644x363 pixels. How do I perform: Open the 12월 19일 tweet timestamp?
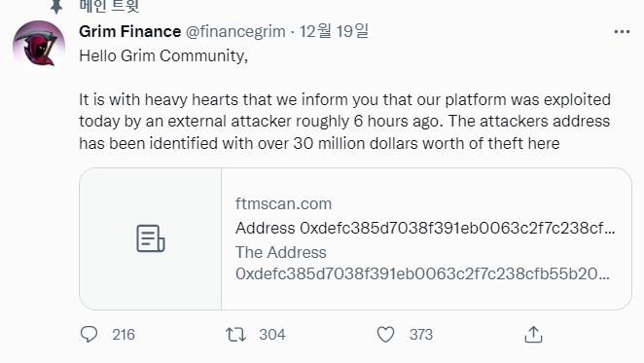(x=334, y=32)
